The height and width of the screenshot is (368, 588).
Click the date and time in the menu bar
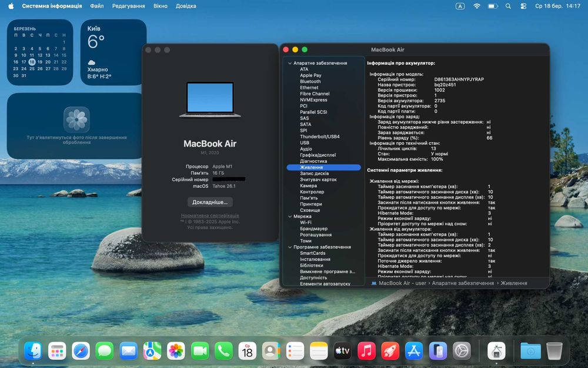(557, 6)
